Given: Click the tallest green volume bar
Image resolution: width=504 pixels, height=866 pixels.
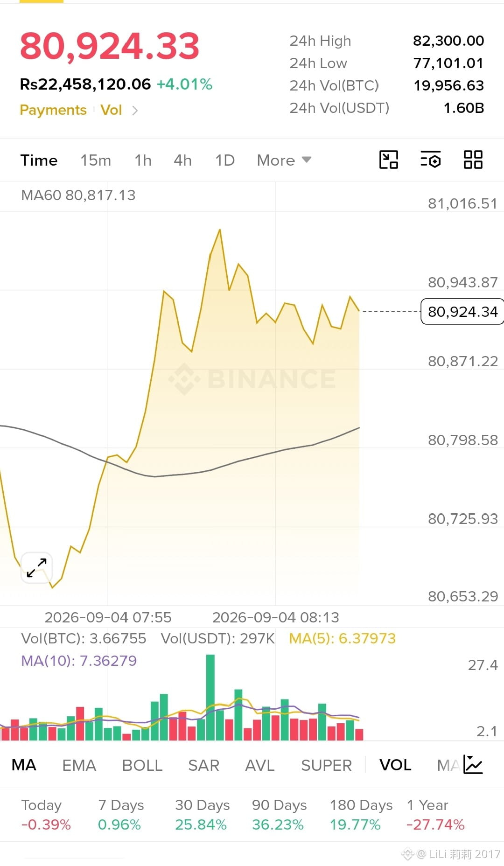Looking at the screenshot, I should [x=210, y=697].
